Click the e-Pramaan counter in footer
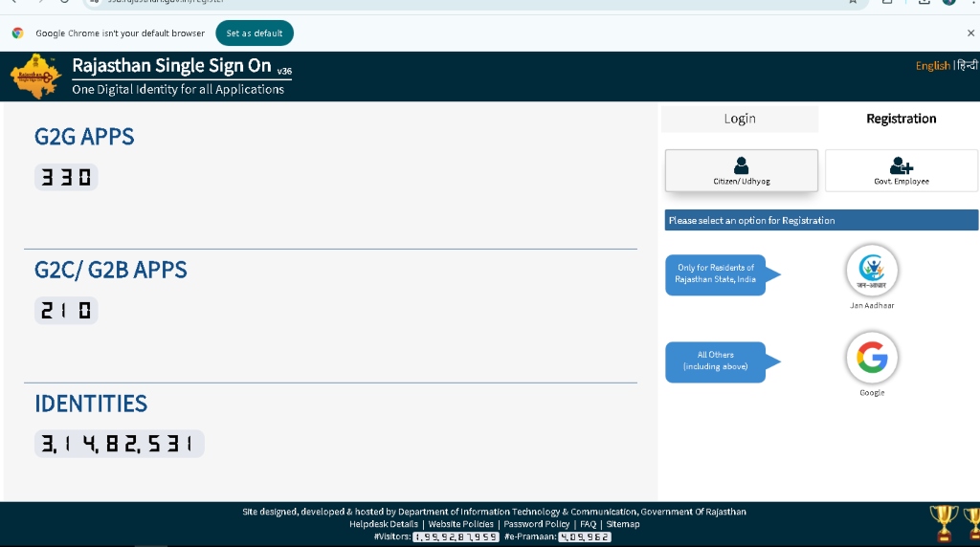 [x=585, y=537]
